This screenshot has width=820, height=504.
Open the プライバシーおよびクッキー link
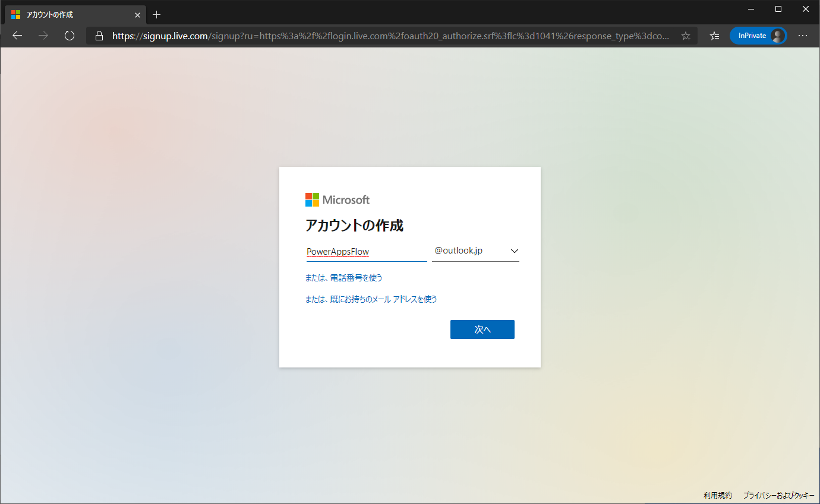779,495
